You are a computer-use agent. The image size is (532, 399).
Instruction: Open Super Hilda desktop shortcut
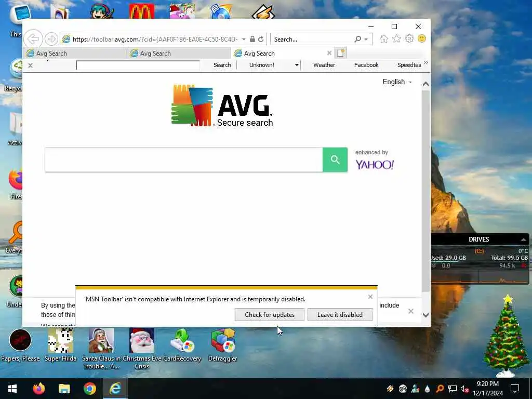click(x=60, y=345)
